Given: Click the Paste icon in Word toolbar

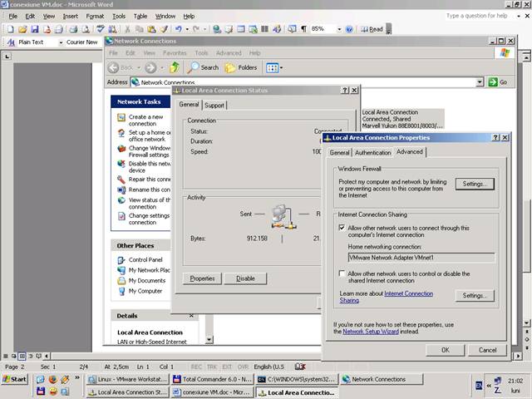Looking at the screenshot, I should coord(151,29).
